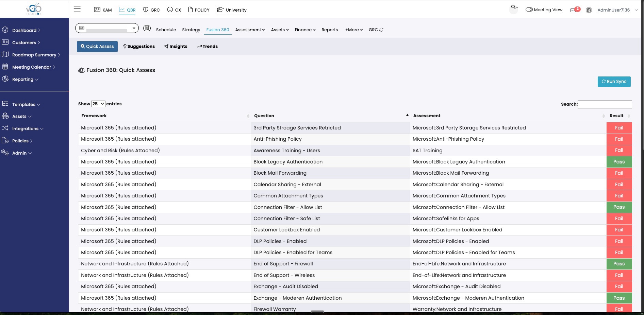Expand the Assets top menu
644x315 pixels.
tap(280, 30)
